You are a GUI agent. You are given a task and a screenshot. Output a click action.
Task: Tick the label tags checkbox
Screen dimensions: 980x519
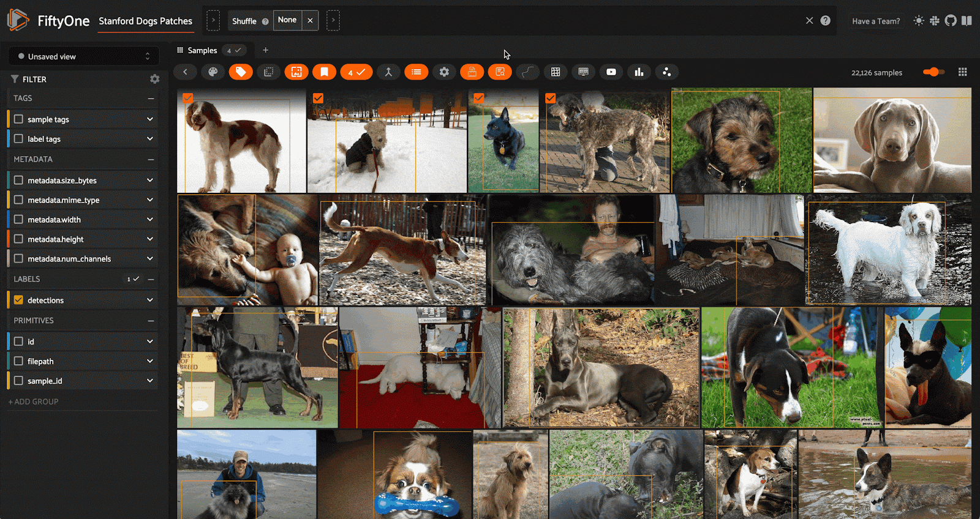click(19, 139)
